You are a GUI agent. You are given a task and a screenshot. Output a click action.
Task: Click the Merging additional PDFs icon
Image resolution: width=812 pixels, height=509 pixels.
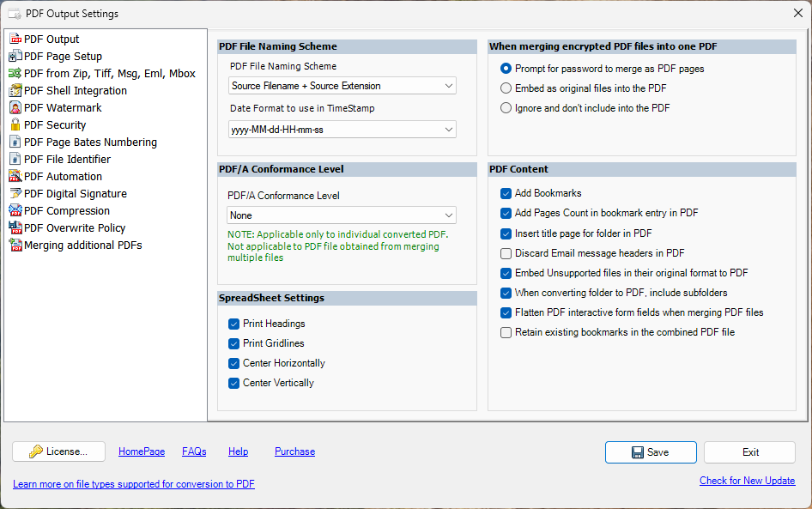click(x=15, y=245)
